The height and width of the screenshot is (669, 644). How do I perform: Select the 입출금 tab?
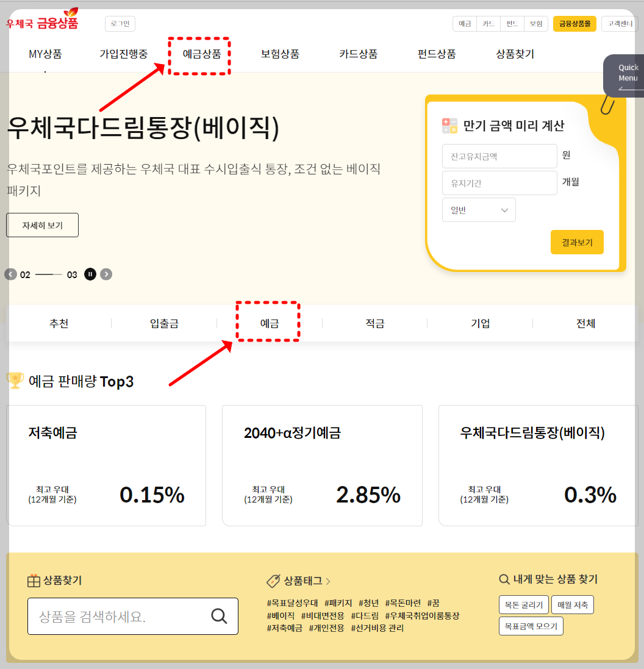pos(164,323)
